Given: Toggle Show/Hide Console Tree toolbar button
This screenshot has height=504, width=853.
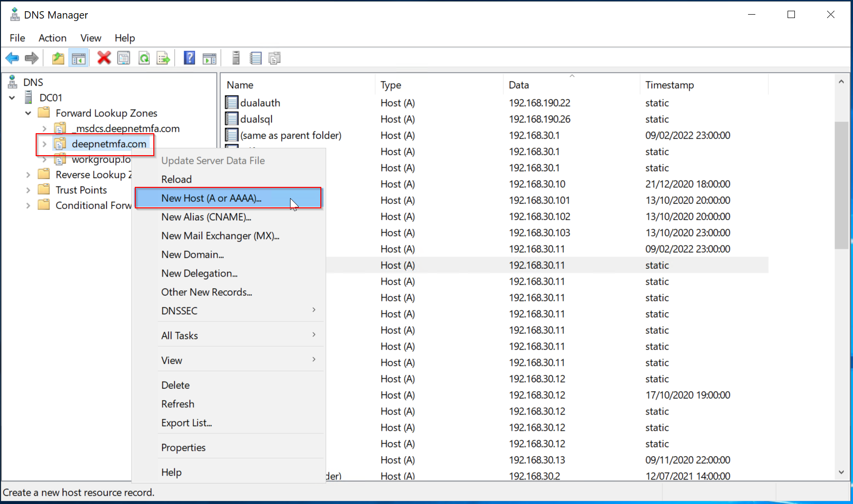Looking at the screenshot, I should tap(78, 59).
